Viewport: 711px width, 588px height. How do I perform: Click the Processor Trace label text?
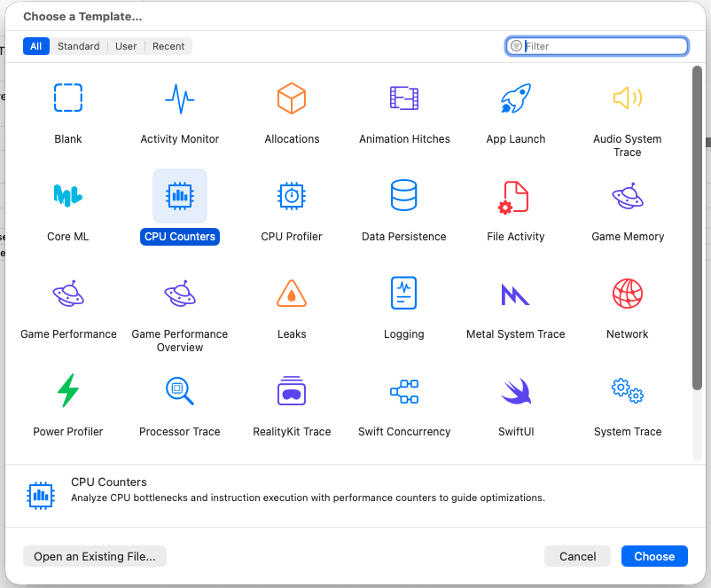point(180,432)
